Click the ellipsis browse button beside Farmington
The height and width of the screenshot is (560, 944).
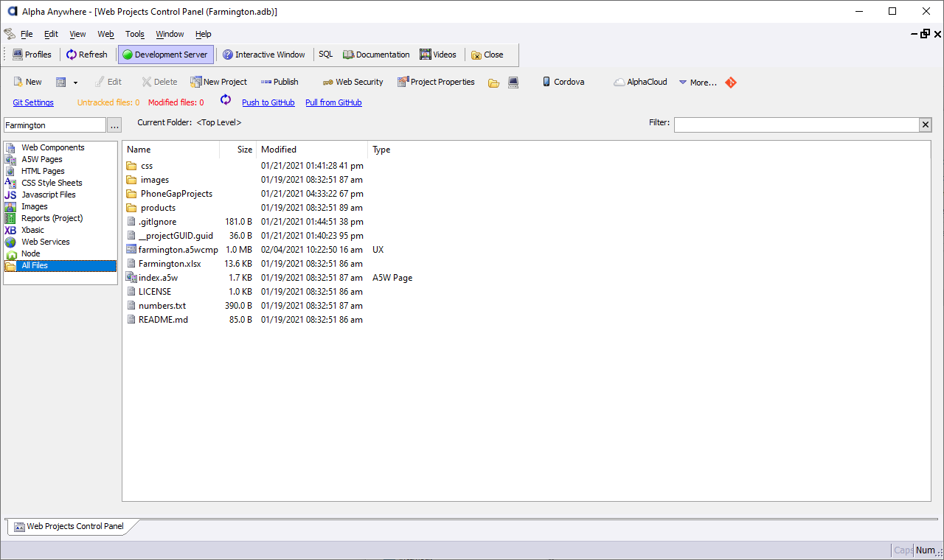tap(114, 125)
